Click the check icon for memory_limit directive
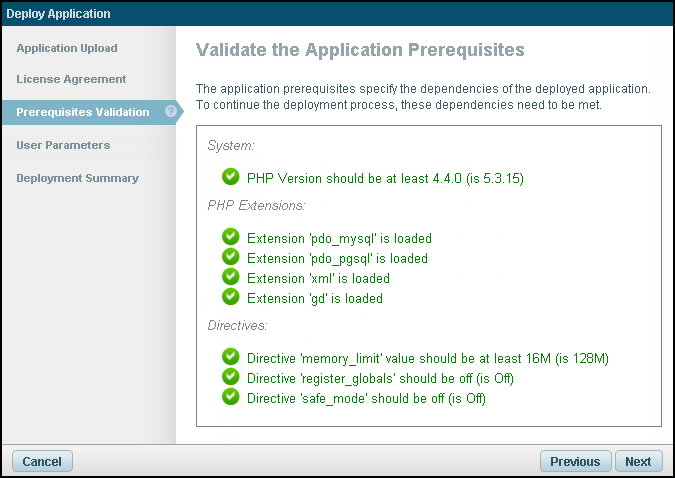The height and width of the screenshot is (478, 675). pos(231,357)
